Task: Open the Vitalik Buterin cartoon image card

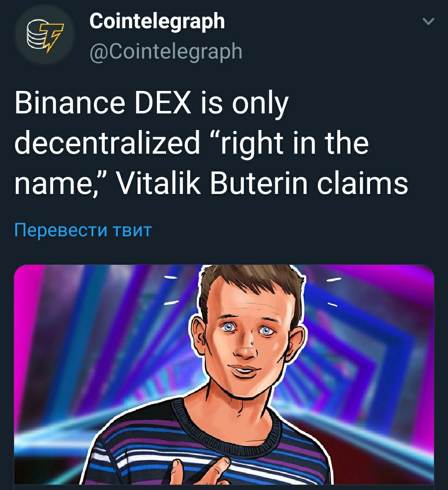Action: click(224, 375)
